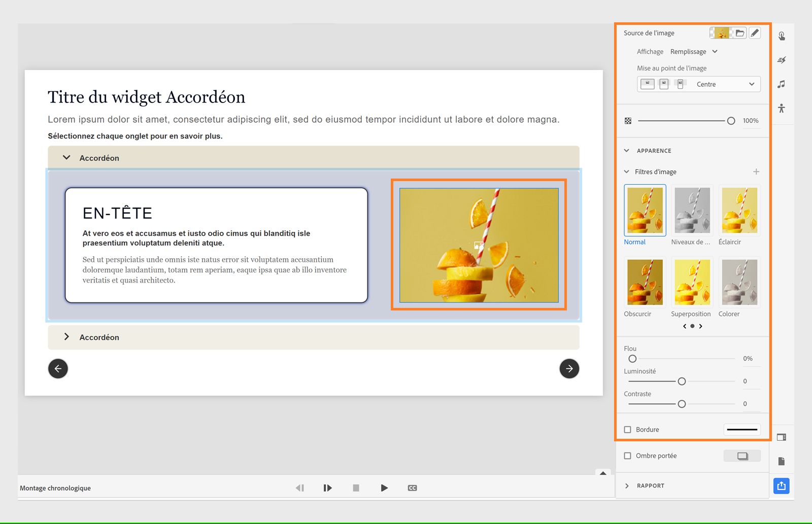The height and width of the screenshot is (524, 812).
Task: Enable the Bordure checkbox
Action: coord(628,429)
